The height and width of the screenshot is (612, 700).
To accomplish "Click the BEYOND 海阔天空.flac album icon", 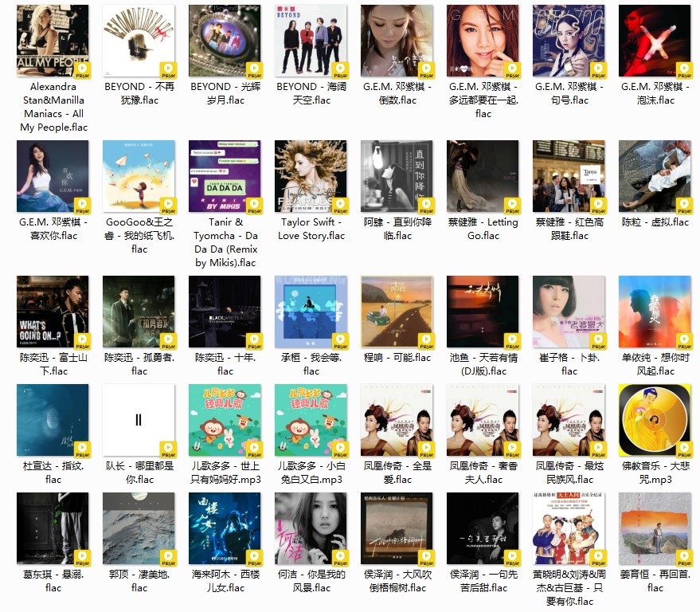I will tap(311, 41).
